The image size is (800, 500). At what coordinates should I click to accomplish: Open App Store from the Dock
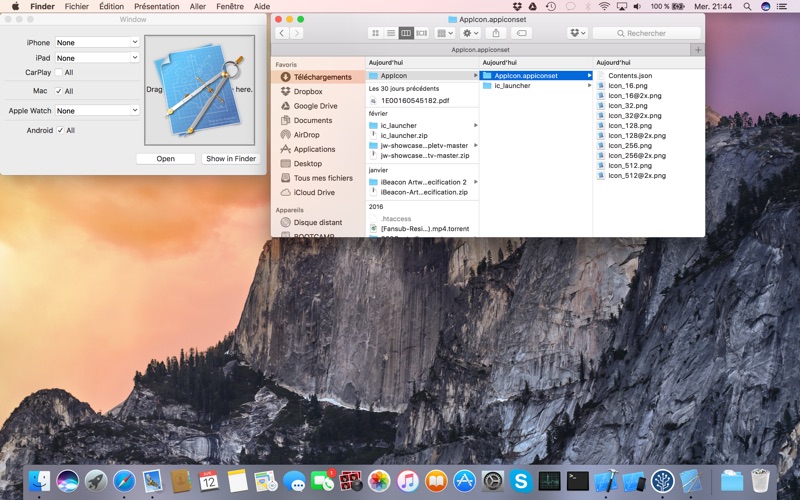click(x=464, y=481)
